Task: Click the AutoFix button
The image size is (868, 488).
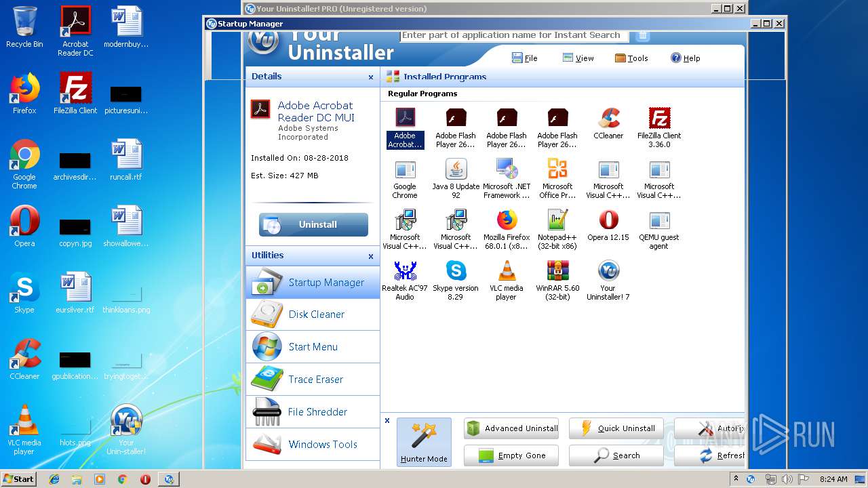Action: pos(710,428)
